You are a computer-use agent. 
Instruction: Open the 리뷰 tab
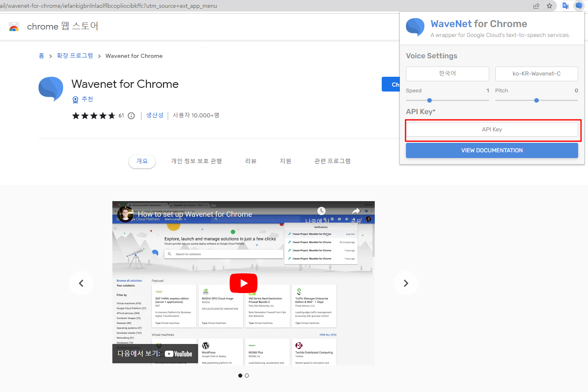click(251, 161)
